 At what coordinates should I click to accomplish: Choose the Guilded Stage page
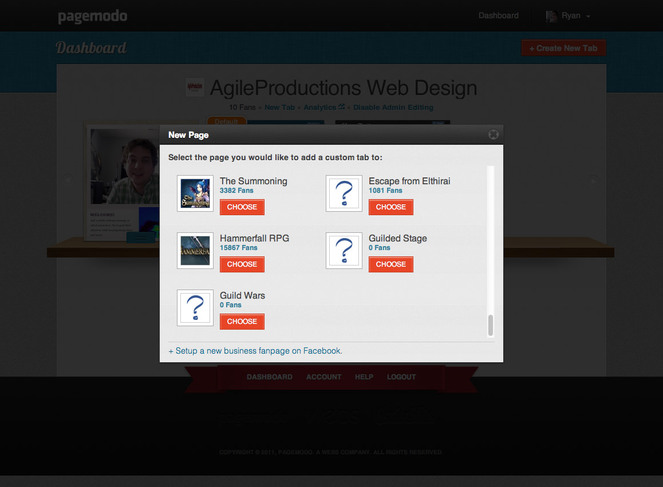[391, 264]
